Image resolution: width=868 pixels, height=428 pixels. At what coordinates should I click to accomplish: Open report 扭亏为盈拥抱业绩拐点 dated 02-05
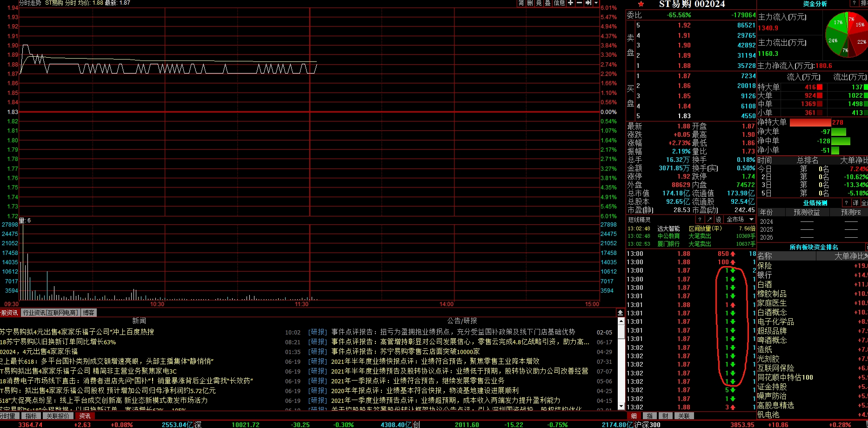pos(453,332)
